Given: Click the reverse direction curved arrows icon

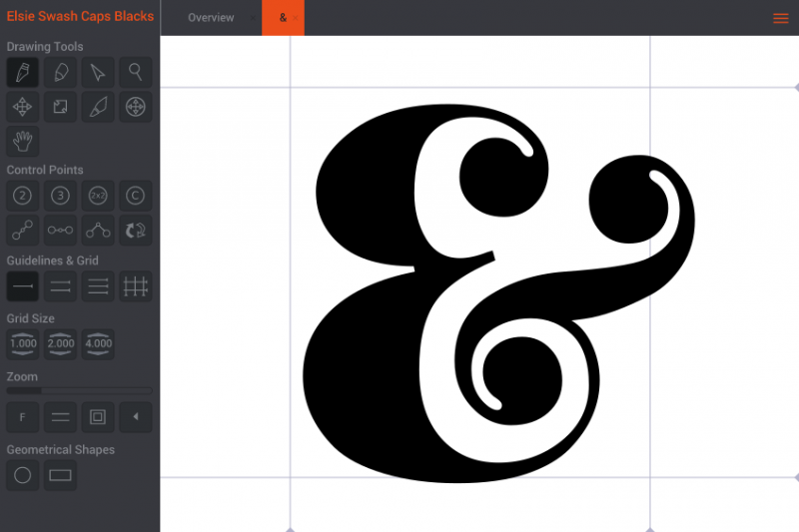Looking at the screenshot, I should [136, 231].
